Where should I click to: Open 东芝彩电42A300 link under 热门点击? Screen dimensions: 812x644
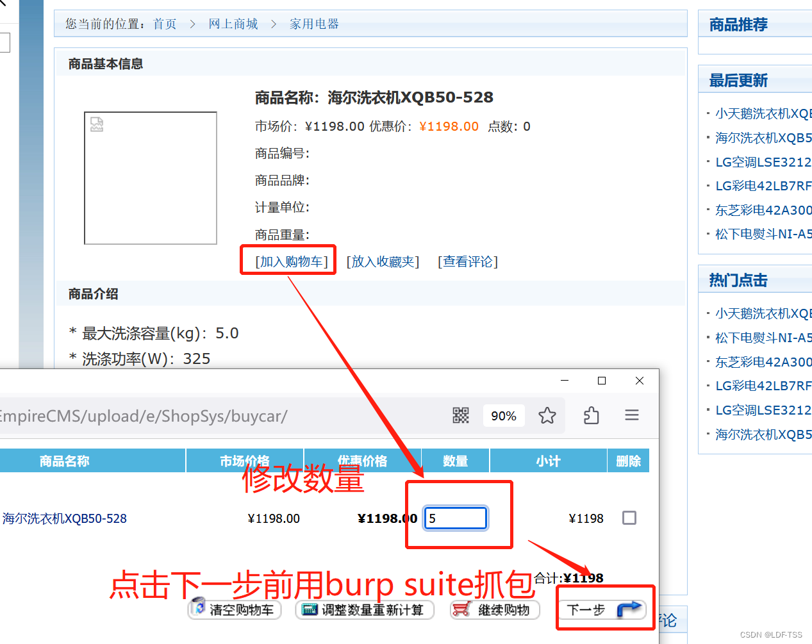[763, 362]
